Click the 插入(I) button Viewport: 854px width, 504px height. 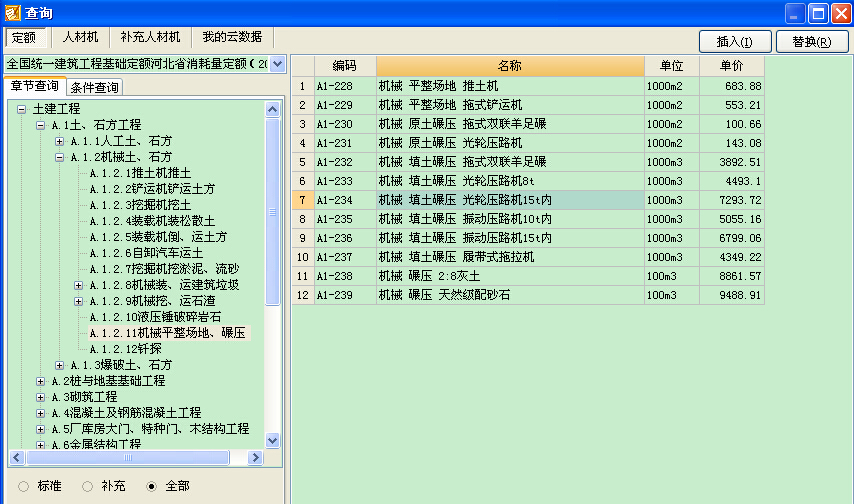tap(735, 41)
